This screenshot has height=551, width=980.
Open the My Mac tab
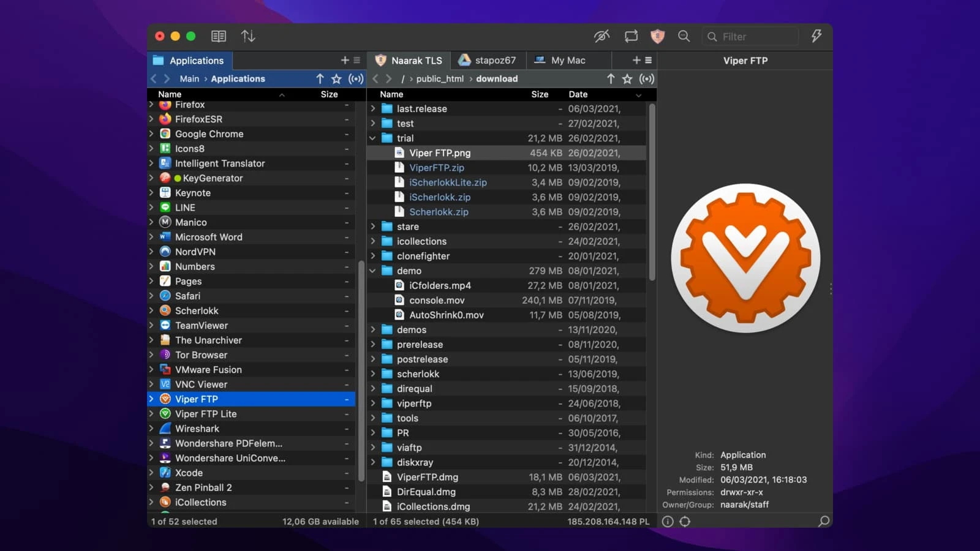[x=560, y=60]
